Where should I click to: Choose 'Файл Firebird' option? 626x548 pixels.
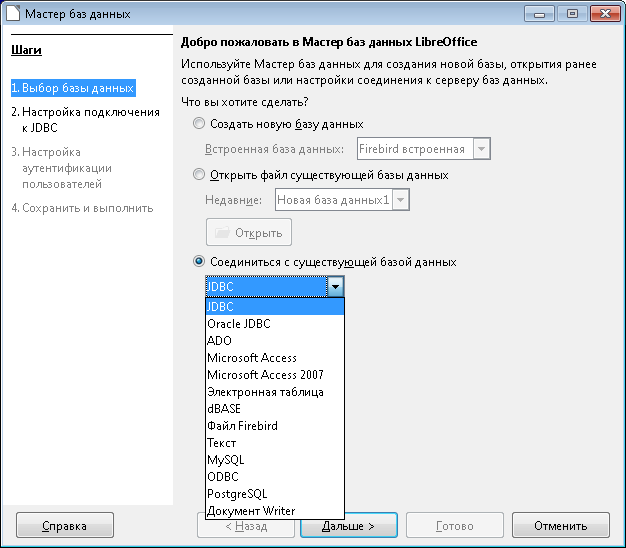275,426
